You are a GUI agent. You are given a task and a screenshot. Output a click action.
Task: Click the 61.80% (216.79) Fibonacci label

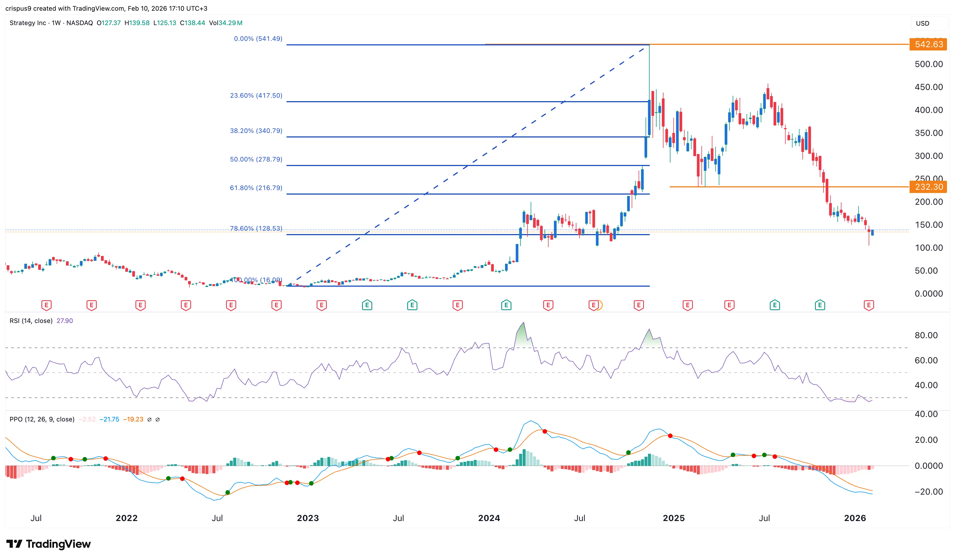[256, 188]
